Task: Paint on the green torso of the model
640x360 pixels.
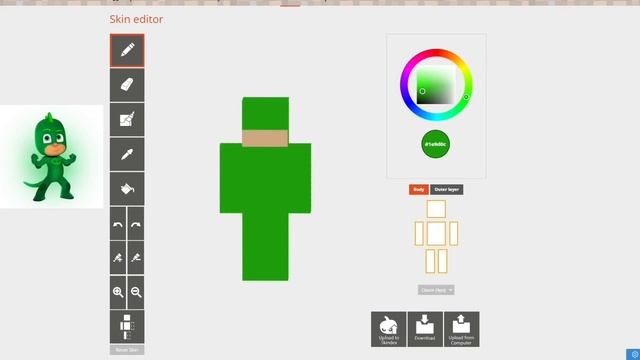Action: 265,178
